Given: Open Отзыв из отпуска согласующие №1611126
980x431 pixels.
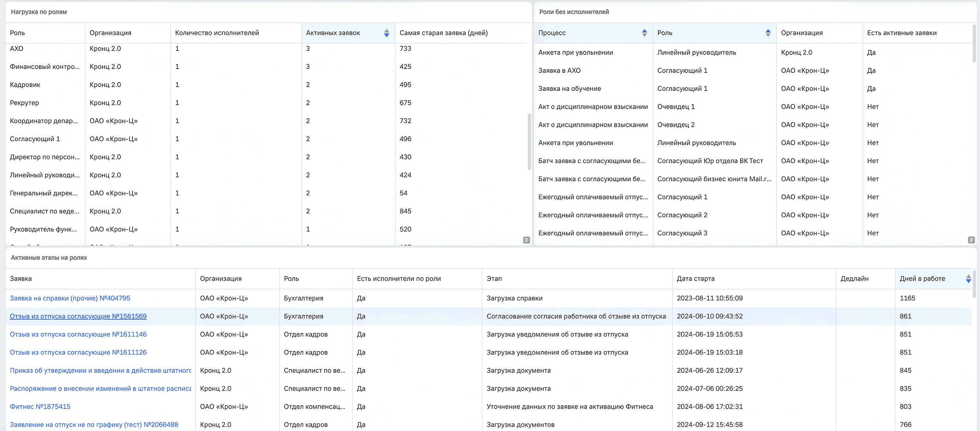Looking at the screenshot, I should 78,353.
